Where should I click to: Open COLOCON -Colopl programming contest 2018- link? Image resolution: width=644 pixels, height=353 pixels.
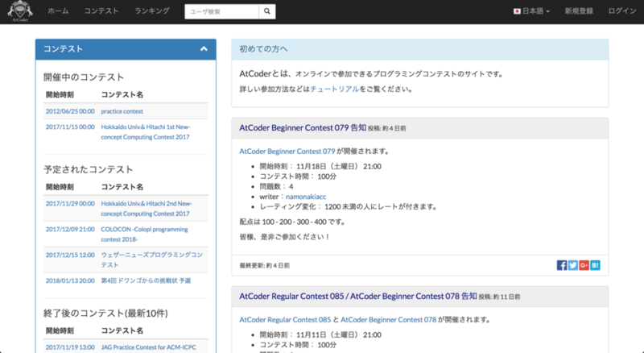click(x=144, y=234)
